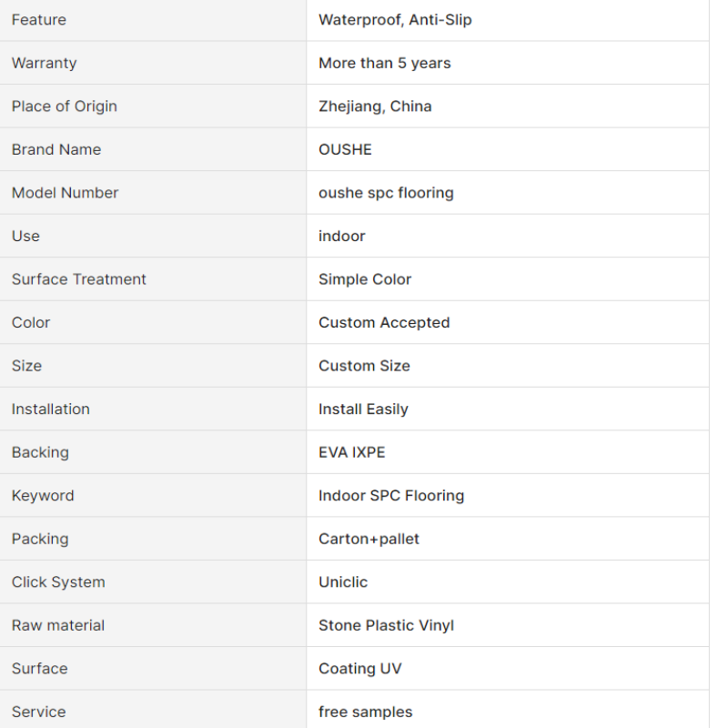Select the free samples service value

366,712
